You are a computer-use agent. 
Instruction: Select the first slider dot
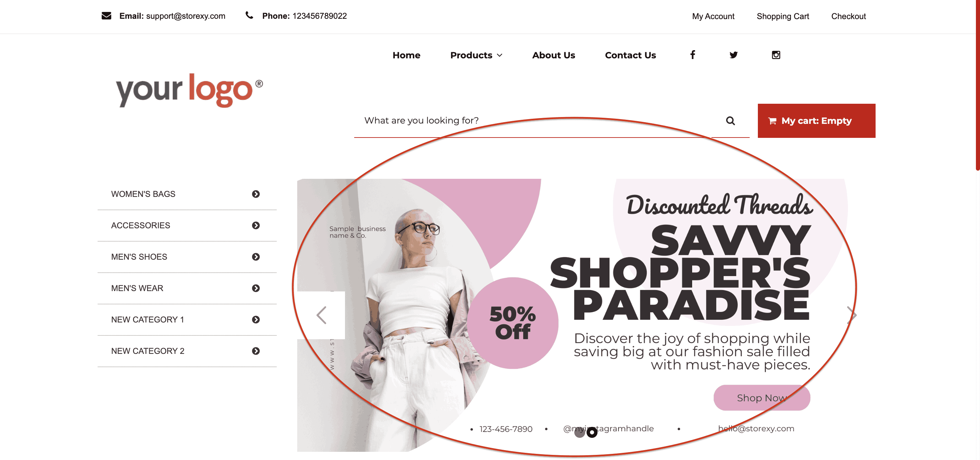point(579,432)
